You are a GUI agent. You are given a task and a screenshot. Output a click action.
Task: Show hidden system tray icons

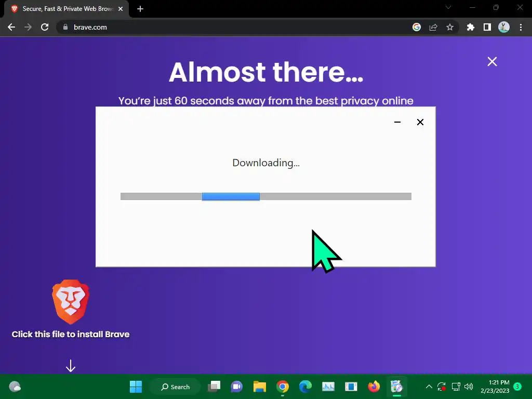[x=429, y=387]
